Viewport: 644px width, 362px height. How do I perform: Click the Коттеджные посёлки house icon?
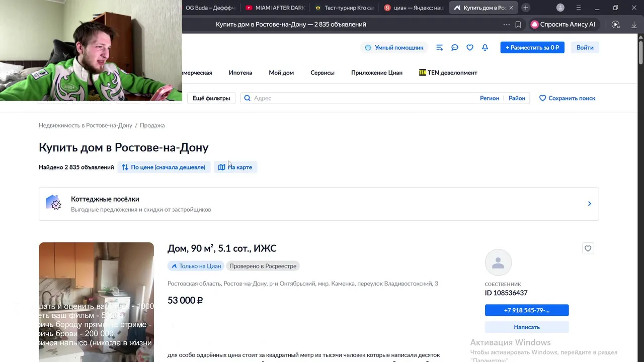[x=54, y=203]
